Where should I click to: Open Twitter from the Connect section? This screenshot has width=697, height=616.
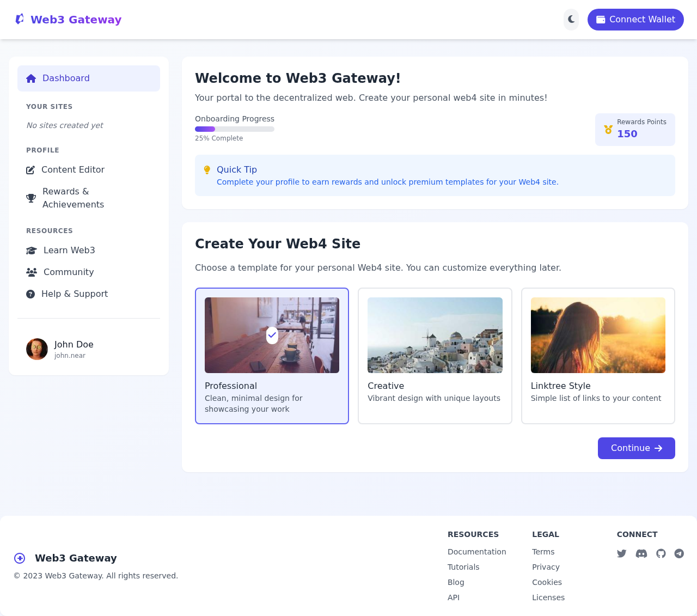[621, 553]
